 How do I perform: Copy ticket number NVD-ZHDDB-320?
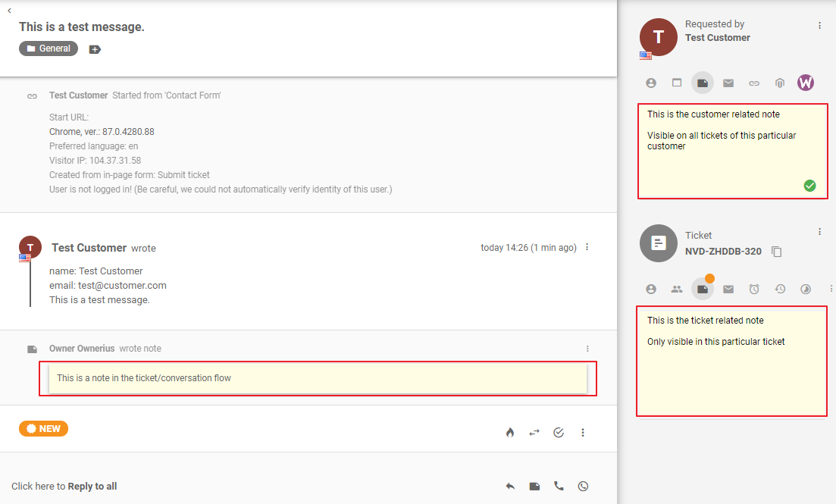coord(776,252)
